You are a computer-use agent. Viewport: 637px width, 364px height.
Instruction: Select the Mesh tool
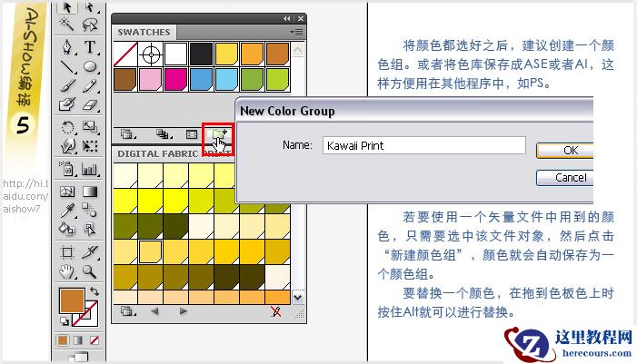(67, 192)
